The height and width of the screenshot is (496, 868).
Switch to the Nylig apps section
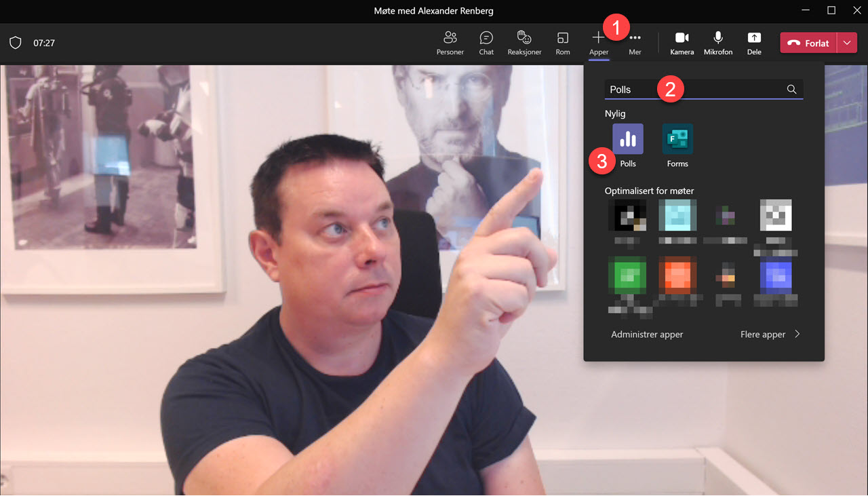tap(615, 113)
